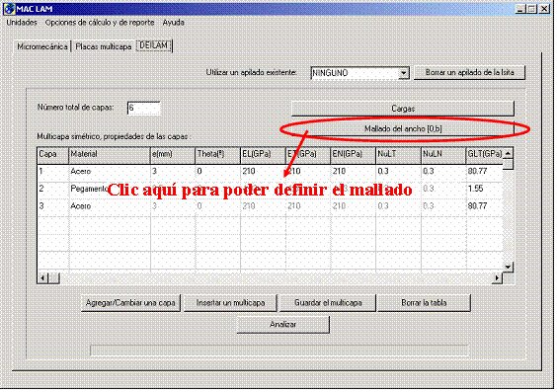Screen dimensions: 557x392
Task: Click the EL(GPa) column header
Action: [x=263, y=155]
